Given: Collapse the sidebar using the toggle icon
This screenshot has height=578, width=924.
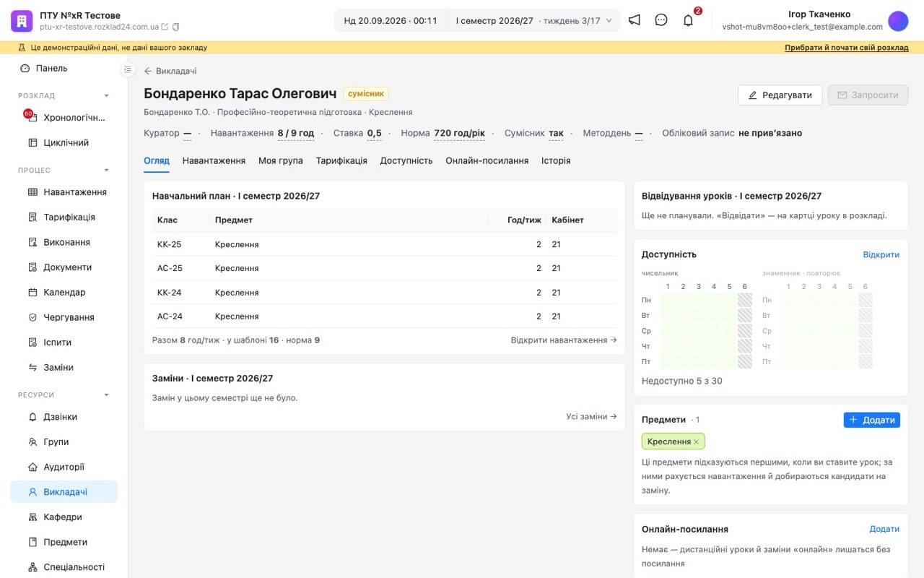Looking at the screenshot, I should [128, 69].
